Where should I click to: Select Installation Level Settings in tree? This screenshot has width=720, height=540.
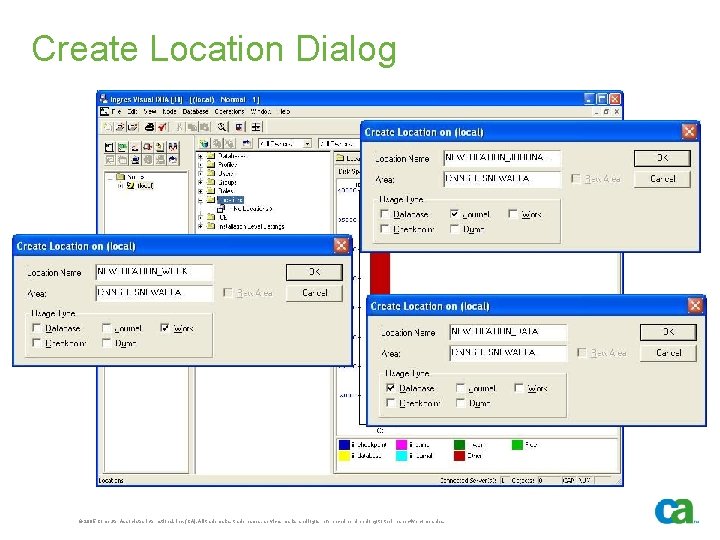[x=252, y=226]
